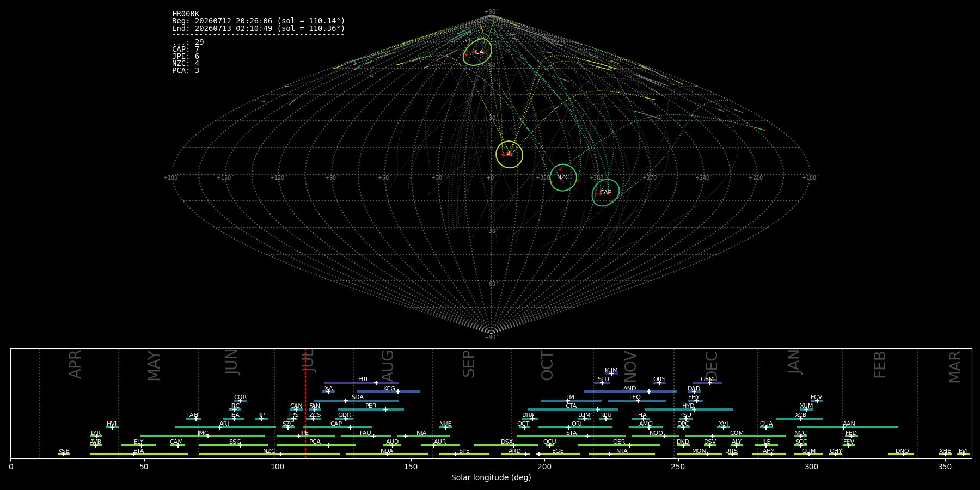Click the +90° label at map top
The image size is (980, 490).
491,12
